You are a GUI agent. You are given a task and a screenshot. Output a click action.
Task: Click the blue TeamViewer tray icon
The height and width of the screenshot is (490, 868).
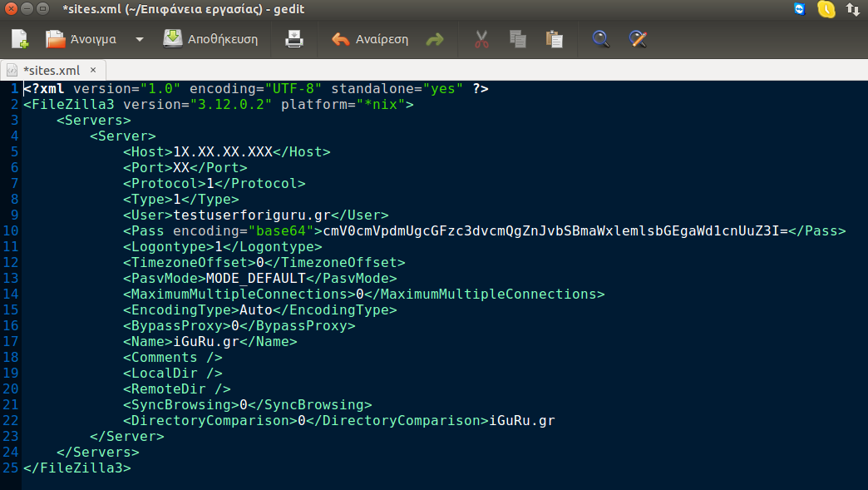tap(800, 9)
